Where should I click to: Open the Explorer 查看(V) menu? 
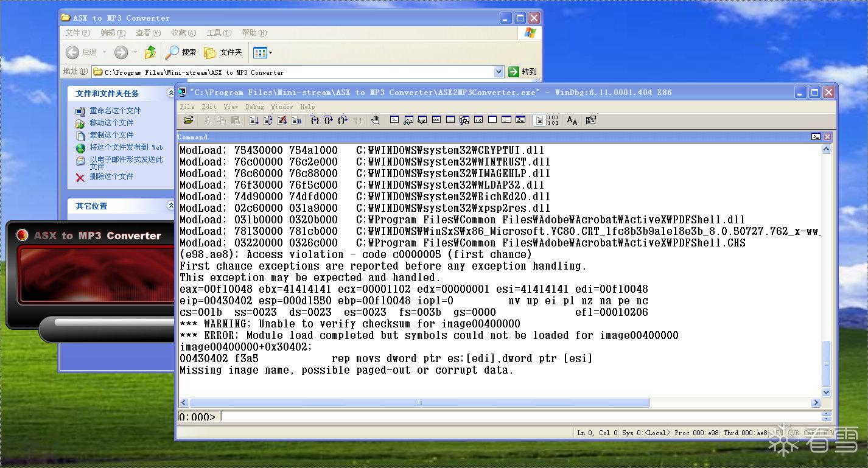(x=148, y=33)
